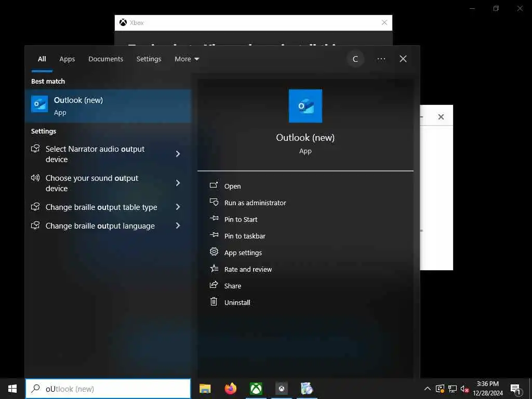Open the three-dot options menu
Viewport: 532px width, 399px height.
pos(381,59)
